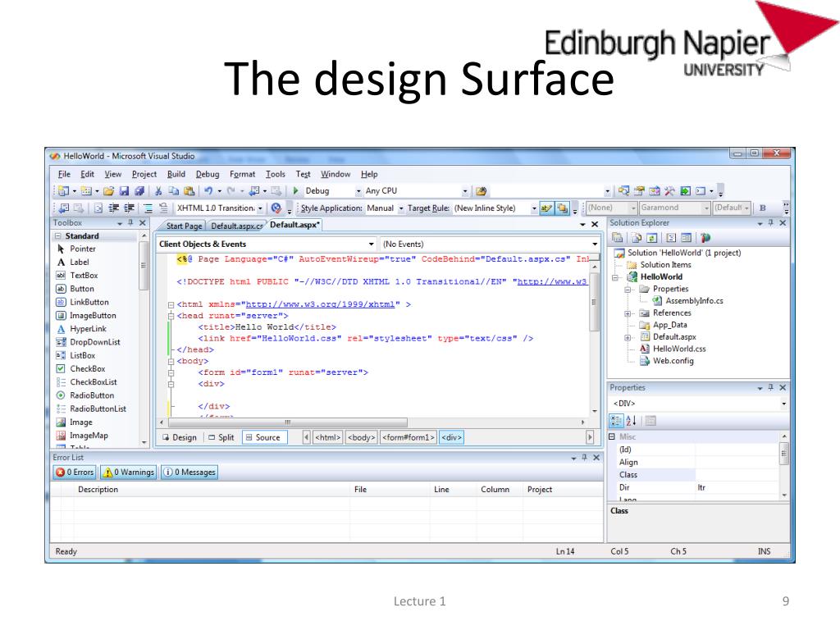Click the Increase Indent icon
The width and height of the screenshot is (840, 630).
[x=130, y=208]
